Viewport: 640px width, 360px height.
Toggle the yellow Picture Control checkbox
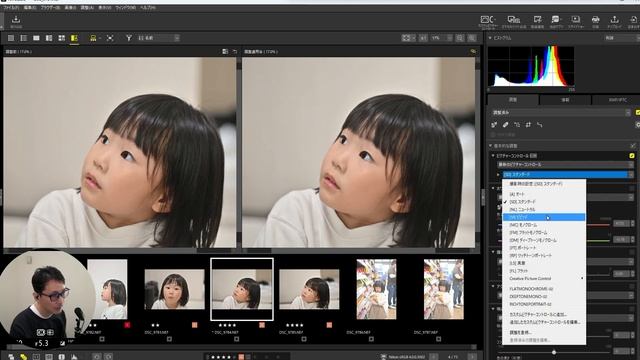click(632, 156)
